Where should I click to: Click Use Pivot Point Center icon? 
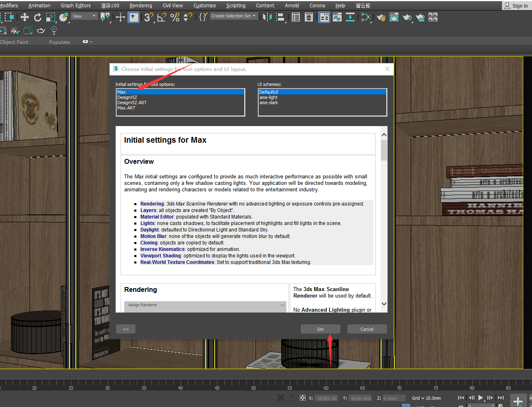tap(106, 17)
